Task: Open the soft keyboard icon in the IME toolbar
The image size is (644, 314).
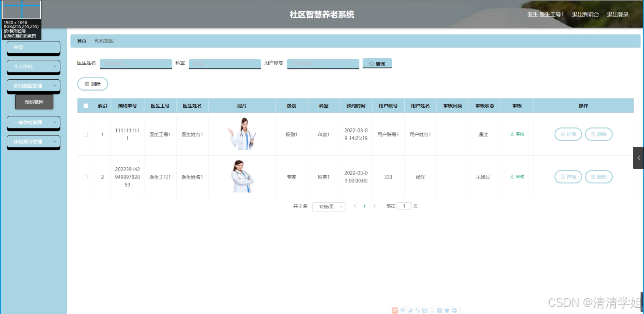Action: (425, 310)
